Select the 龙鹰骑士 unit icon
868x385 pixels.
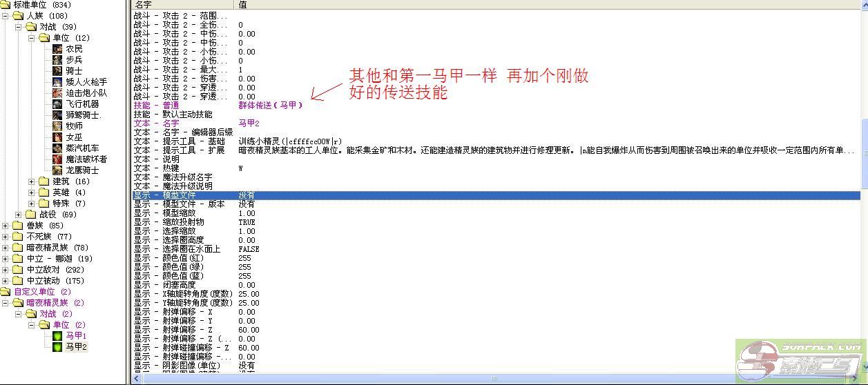pos(58,170)
